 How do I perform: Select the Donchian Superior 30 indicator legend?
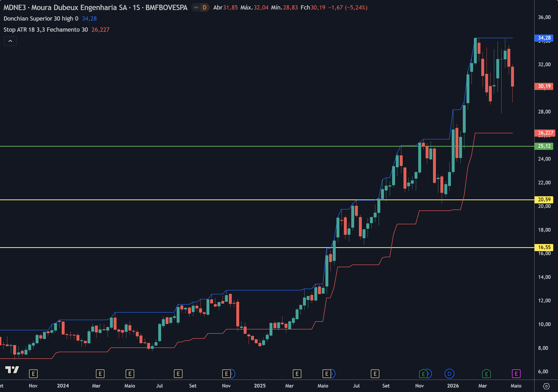point(41,18)
